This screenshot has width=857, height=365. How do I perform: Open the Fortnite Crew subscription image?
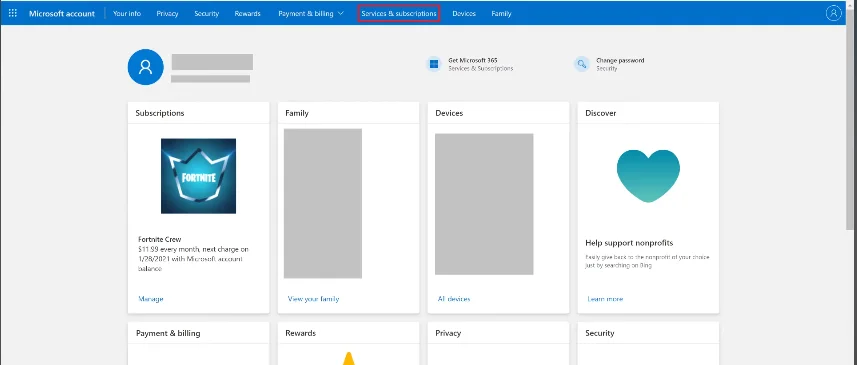pos(198,176)
